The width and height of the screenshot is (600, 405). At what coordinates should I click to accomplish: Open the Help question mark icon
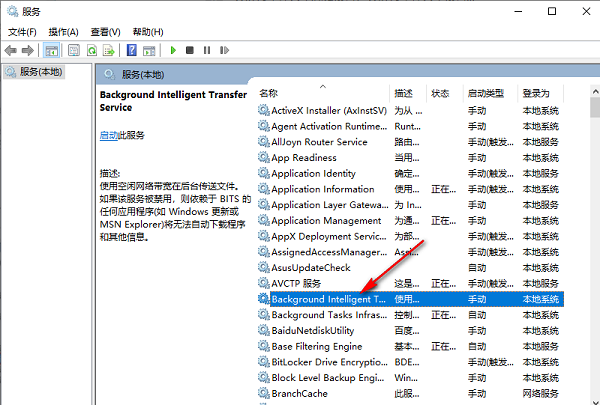(x=132, y=50)
